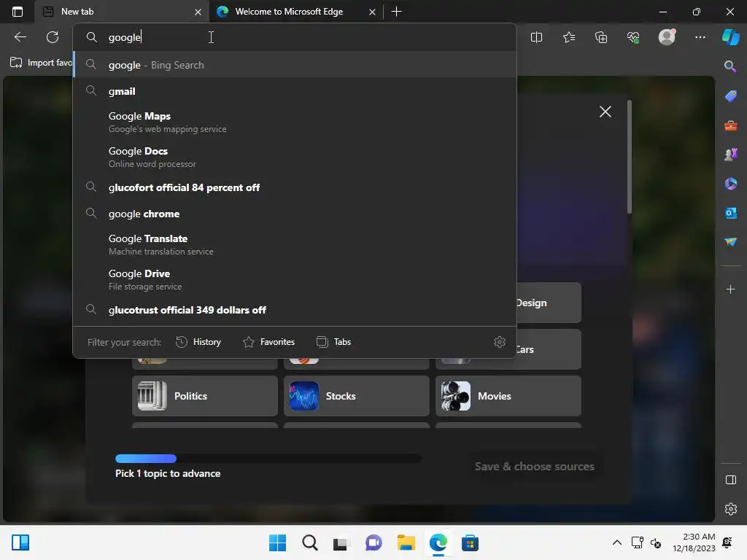Open sidebar Tools briefcase icon
This screenshot has height=560, width=747.
point(731,125)
